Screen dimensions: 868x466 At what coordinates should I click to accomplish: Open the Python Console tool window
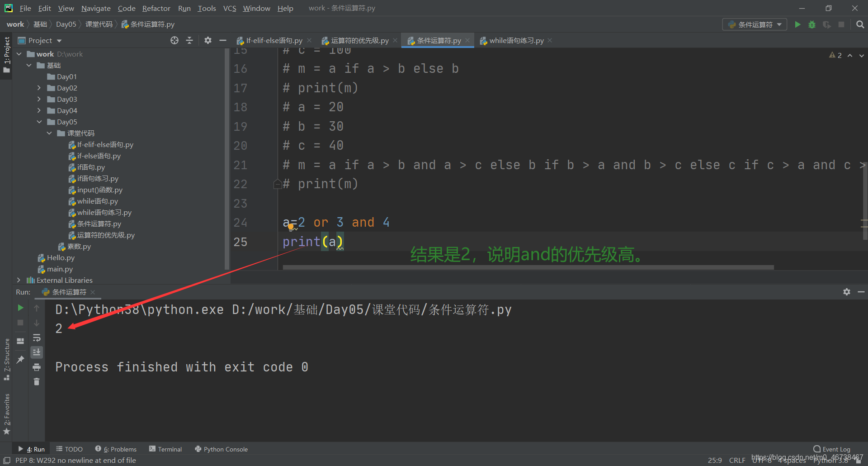(x=221, y=449)
